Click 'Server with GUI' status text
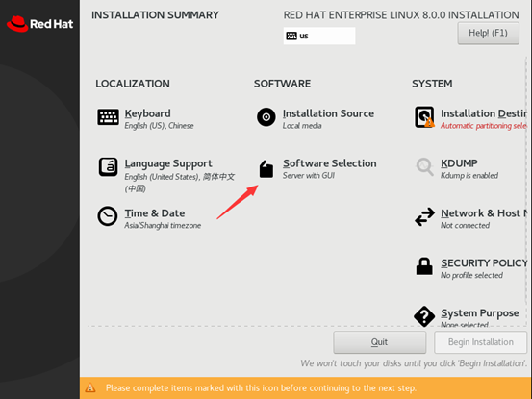Image resolution: width=532 pixels, height=399 pixels. point(309,176)
